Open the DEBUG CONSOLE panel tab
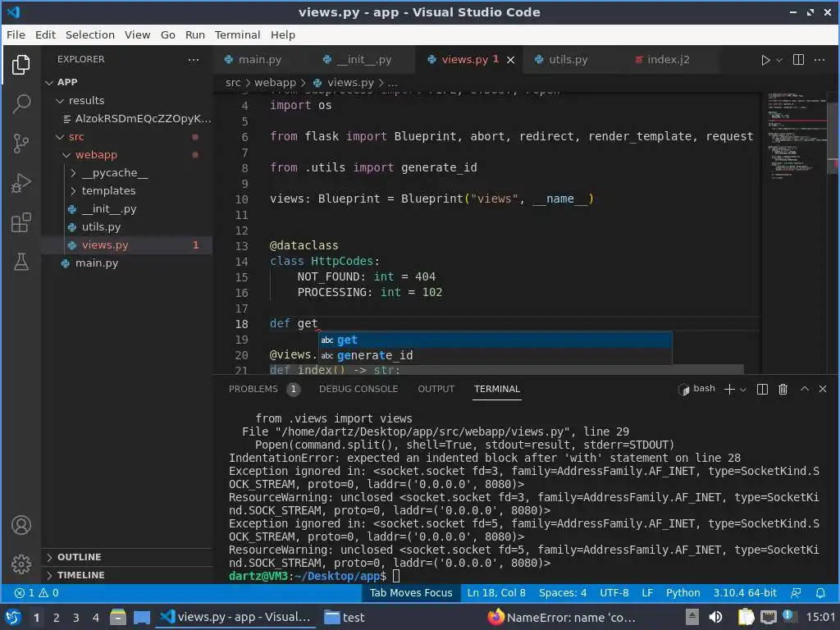 click(358, 389)
